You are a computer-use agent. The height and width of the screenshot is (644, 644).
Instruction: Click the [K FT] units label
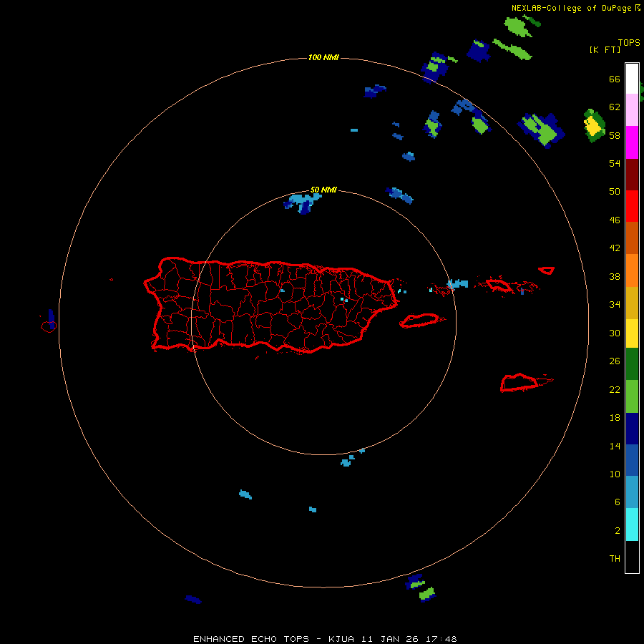tap(605, 50)
